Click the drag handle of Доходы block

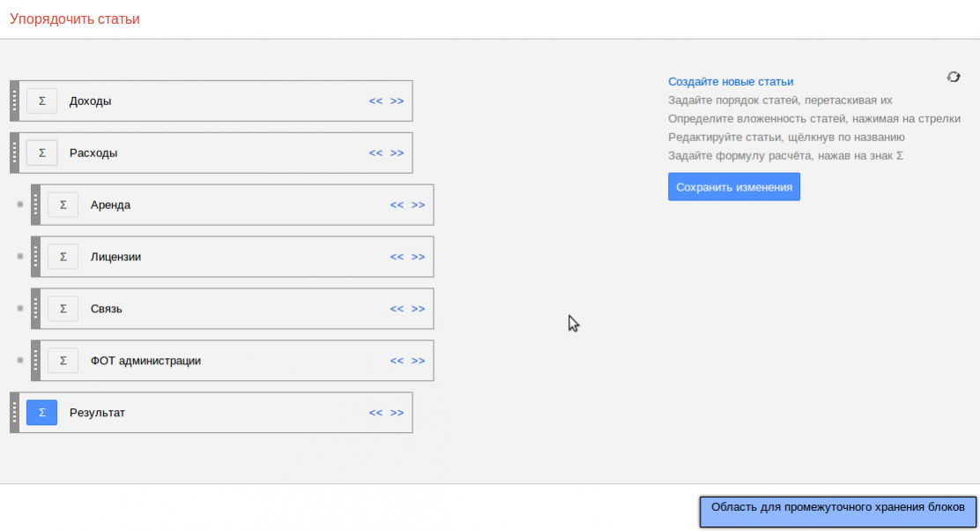pos(14,101)
